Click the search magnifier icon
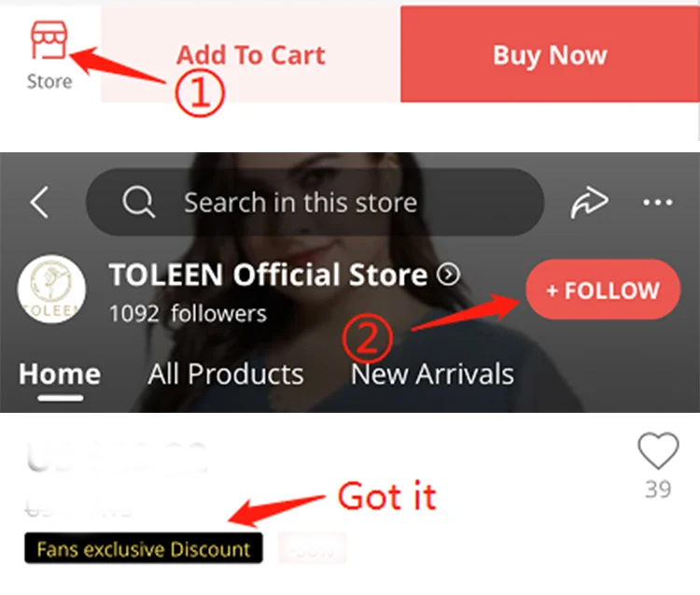The image size is (700, 595). [139, 202]
